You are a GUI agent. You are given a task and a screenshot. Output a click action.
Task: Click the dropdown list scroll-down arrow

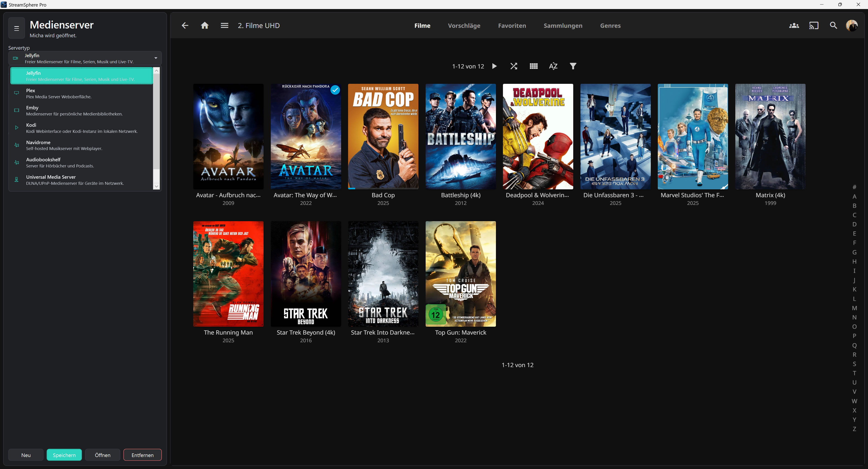(x=156, y=186)
